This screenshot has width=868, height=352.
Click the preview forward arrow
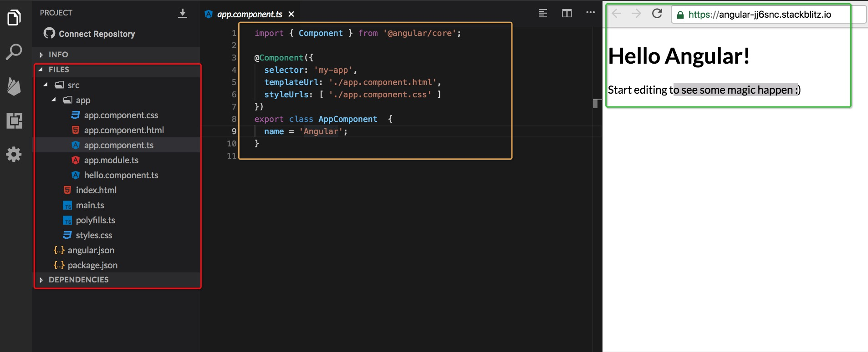(x=636, y=14)
